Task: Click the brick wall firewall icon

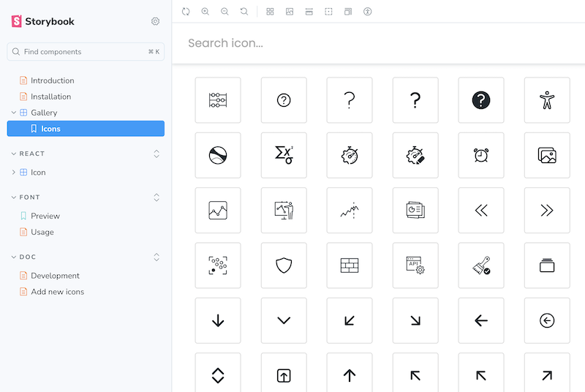Action: point(350,265)
